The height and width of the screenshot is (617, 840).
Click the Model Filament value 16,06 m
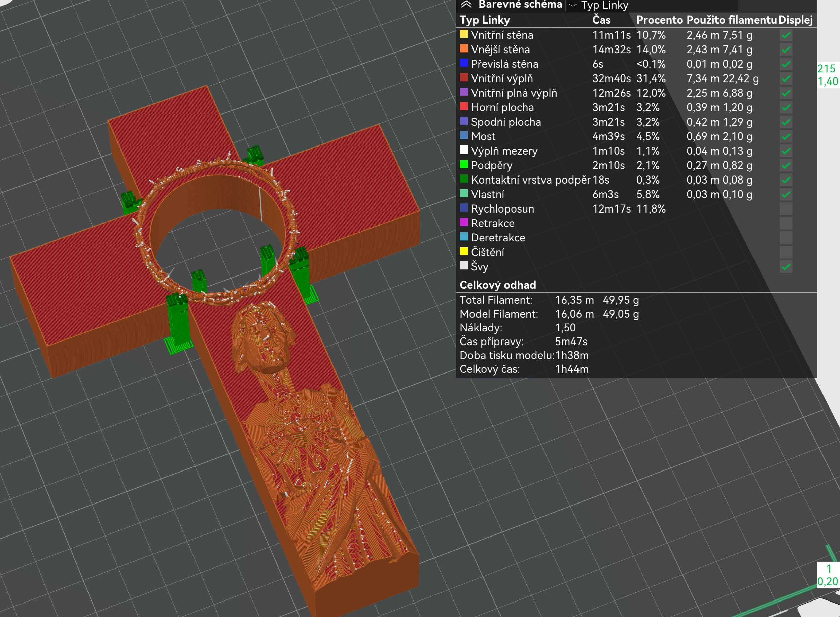pyautogui.click(x=574, y=314)
